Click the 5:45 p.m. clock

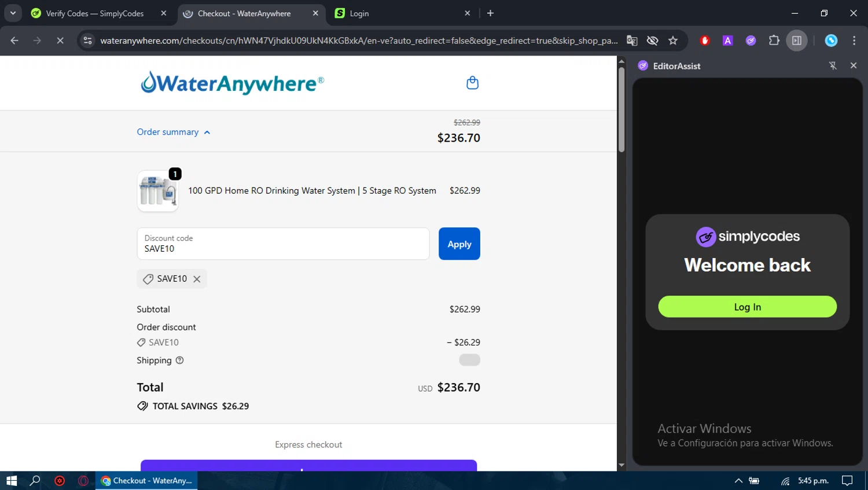point(813,481)
